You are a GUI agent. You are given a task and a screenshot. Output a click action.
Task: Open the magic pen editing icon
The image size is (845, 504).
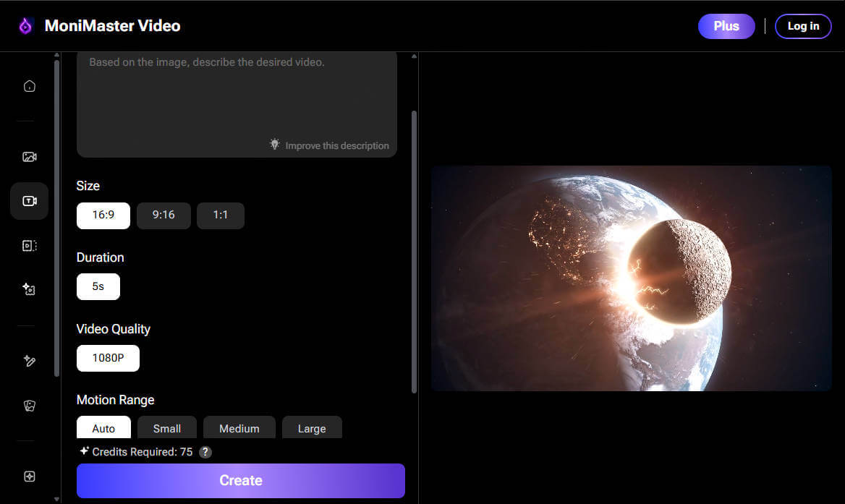click(29, 361)
